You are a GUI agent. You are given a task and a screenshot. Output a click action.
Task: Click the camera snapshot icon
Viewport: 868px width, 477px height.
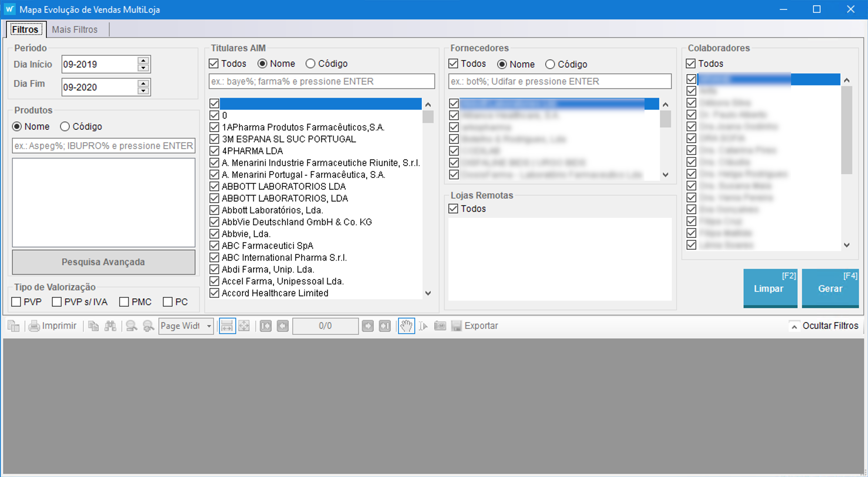pos(440,326)
